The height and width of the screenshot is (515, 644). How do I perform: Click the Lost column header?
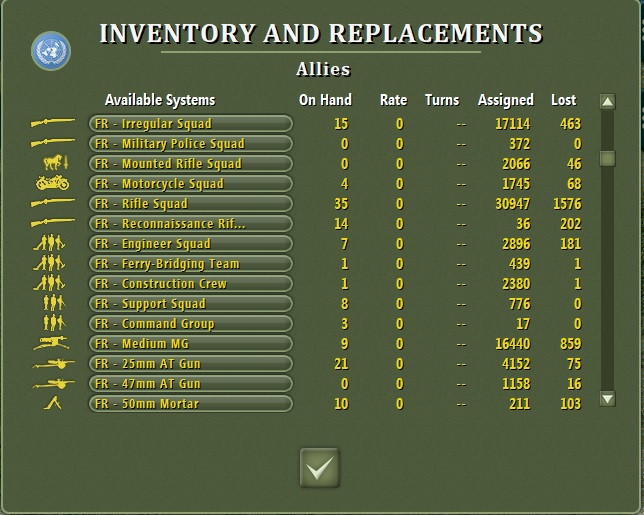564,100
